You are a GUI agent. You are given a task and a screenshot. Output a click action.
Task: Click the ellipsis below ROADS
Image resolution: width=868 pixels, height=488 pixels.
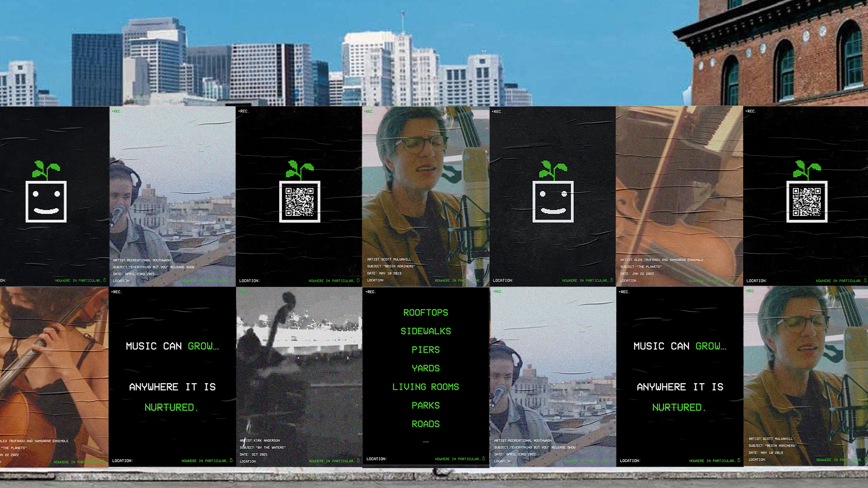425,441
